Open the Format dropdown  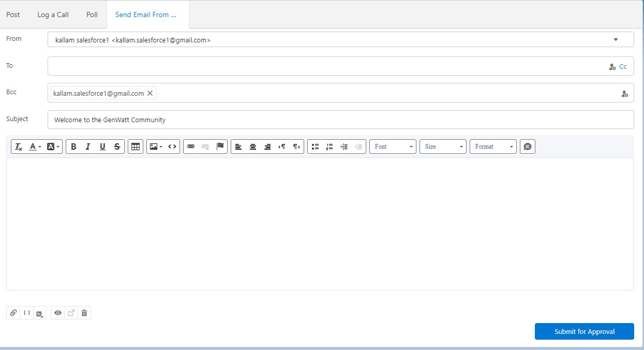tap(493, 147)
